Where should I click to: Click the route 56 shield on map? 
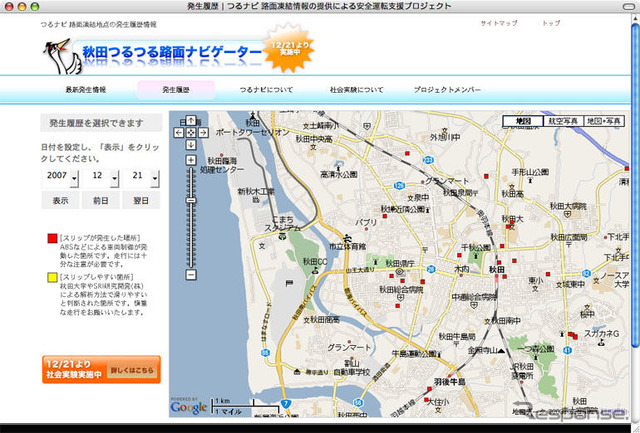pos(358,403)
